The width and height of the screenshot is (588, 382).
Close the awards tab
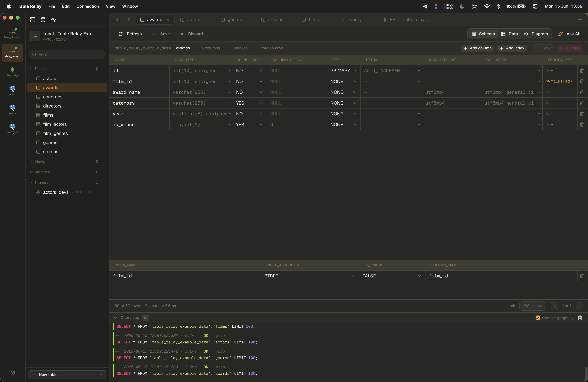(x=168, y=19)
